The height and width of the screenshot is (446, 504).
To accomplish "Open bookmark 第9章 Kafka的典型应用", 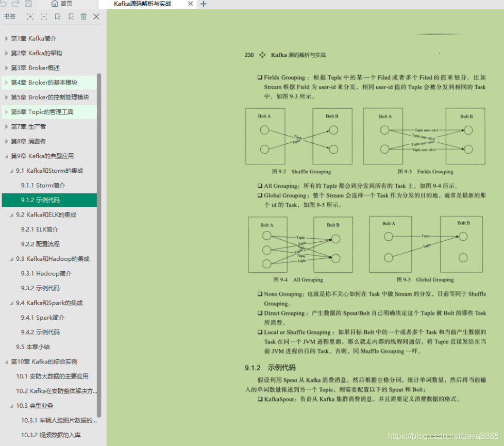I will (42, 156).
